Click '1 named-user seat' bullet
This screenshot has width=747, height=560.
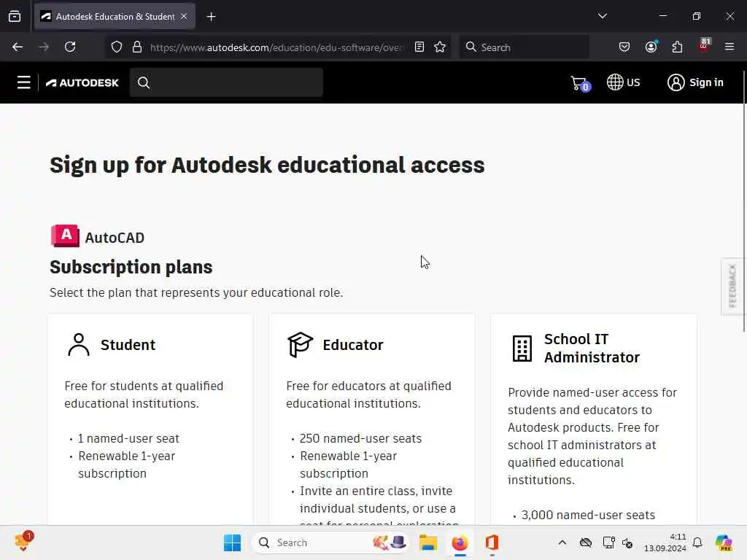tap(128, 438)
